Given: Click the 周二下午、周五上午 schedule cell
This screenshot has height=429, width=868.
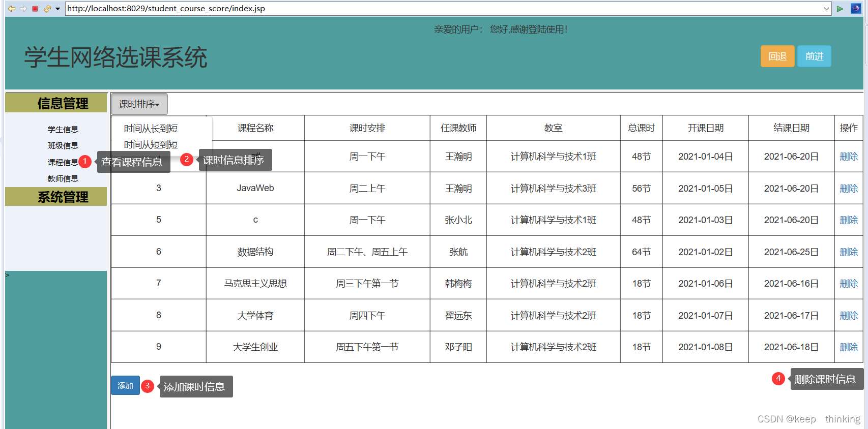Looking at the screenshot, I should click(x=367, y=252).
